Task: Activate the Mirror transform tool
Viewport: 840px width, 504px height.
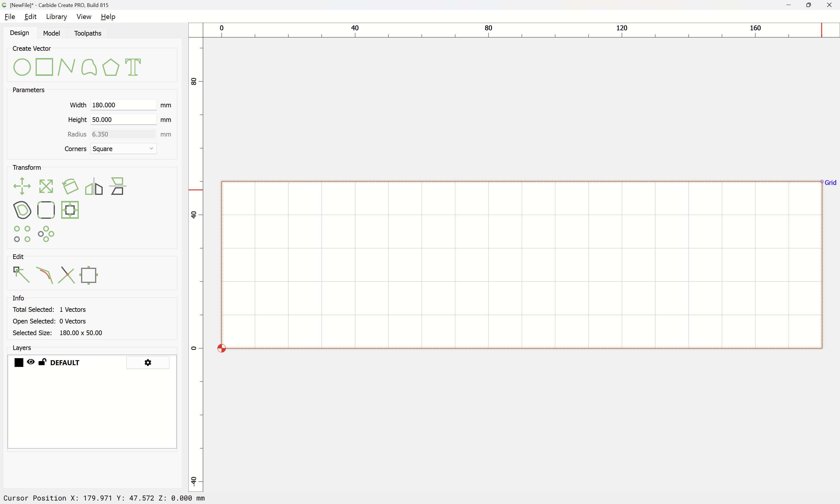Action: [x=94, y=186]
